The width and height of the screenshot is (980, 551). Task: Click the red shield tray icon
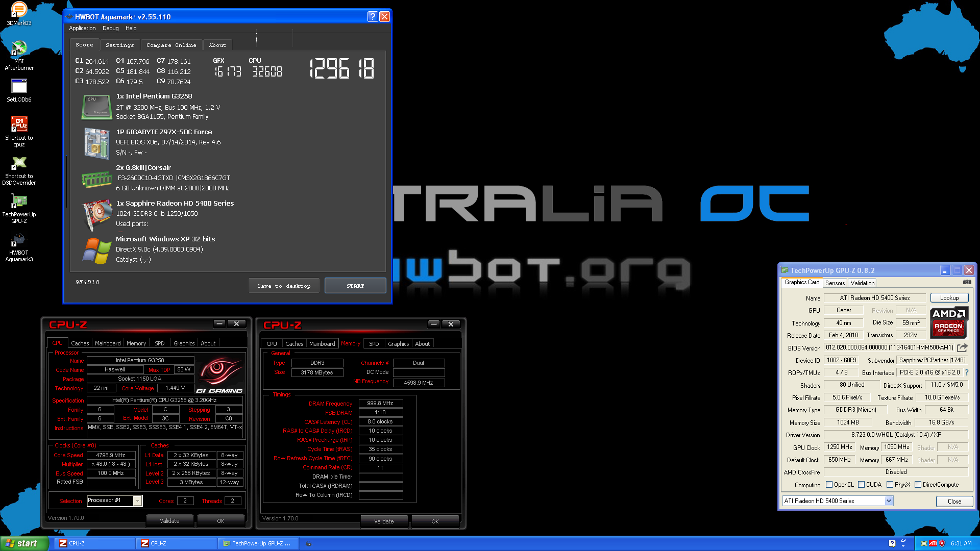[x=942, y=543]
